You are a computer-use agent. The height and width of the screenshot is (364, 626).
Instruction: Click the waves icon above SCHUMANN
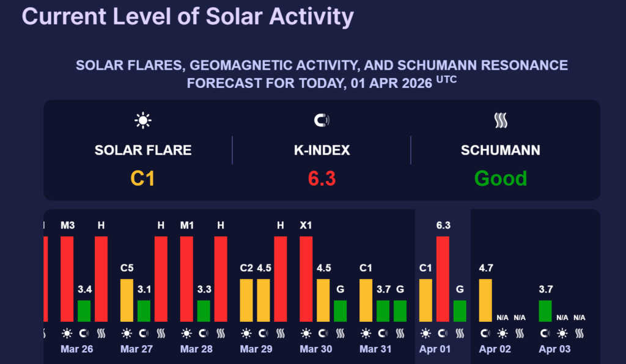[501, 121]
